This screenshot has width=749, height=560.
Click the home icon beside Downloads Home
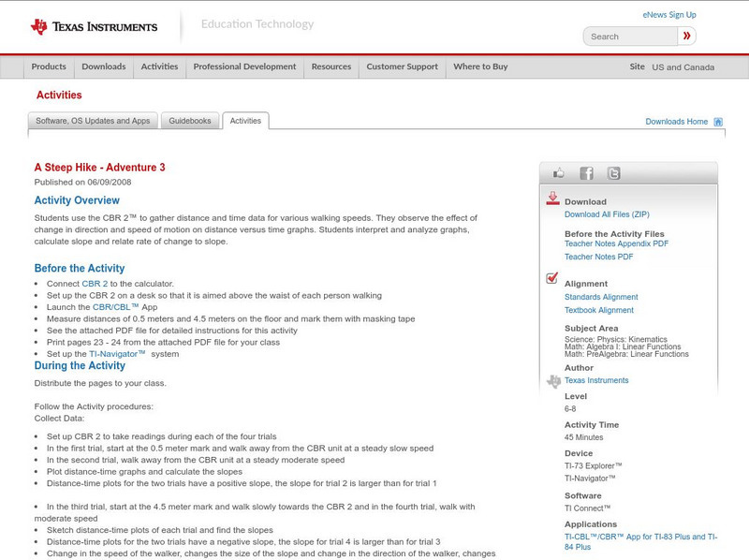[718, 122]
